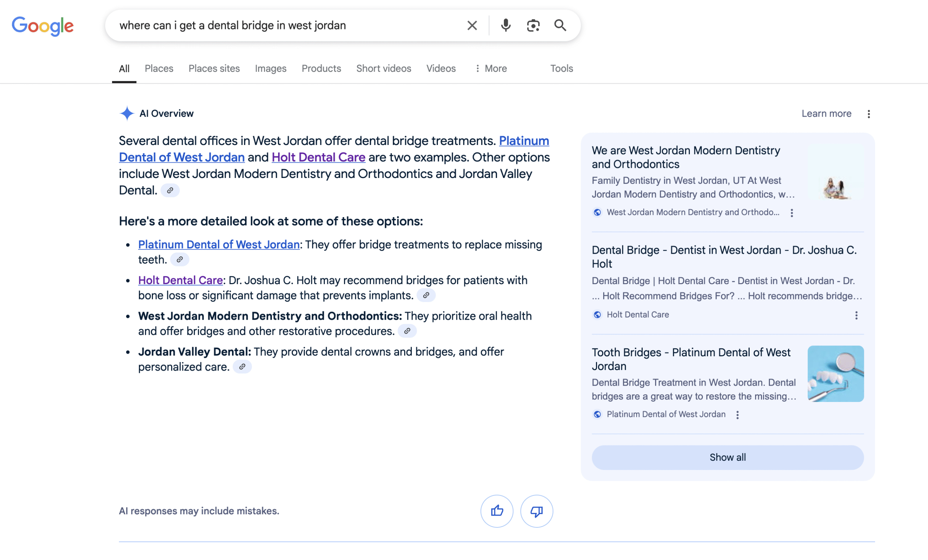928x560 pixels.
Task: Clear the search query with X icon
Action: tap(472, 25)
